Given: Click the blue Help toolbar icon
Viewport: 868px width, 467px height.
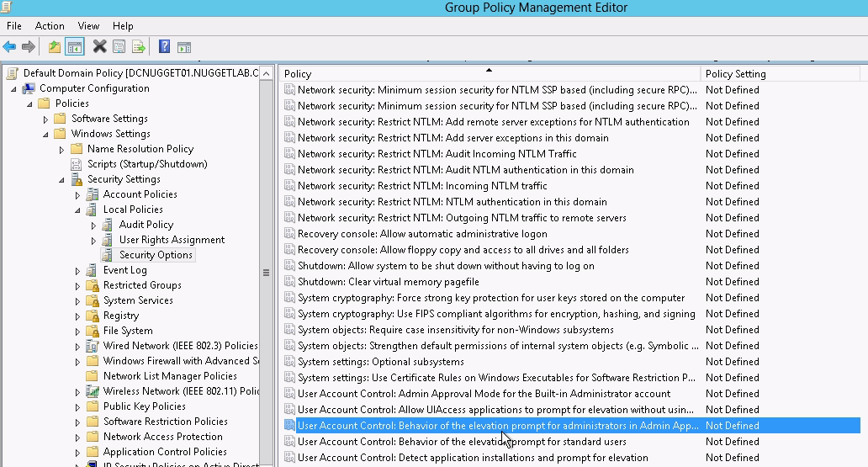Looking at the screenshot, I should pos(164,47).
